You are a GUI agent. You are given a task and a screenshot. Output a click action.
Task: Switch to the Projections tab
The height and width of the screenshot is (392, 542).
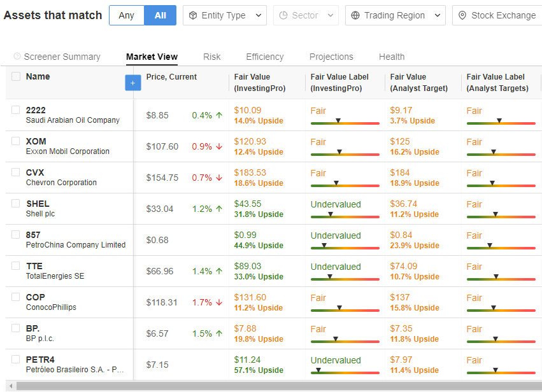pyautogui.click(x=331, y=57)
